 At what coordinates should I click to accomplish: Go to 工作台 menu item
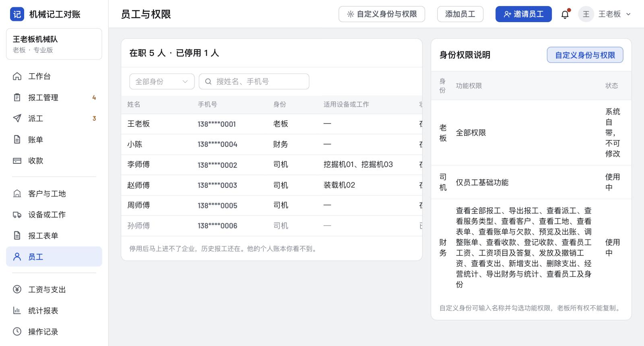[54, 76]
